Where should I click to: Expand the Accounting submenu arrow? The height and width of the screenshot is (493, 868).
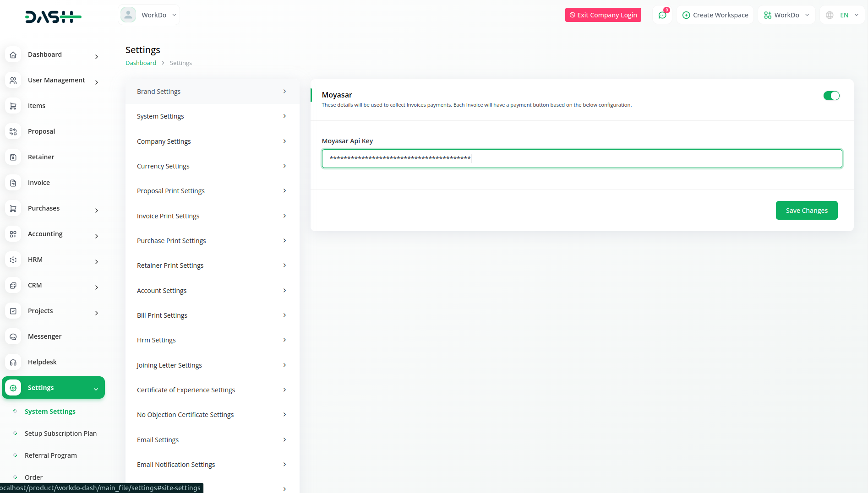[96, 236]
